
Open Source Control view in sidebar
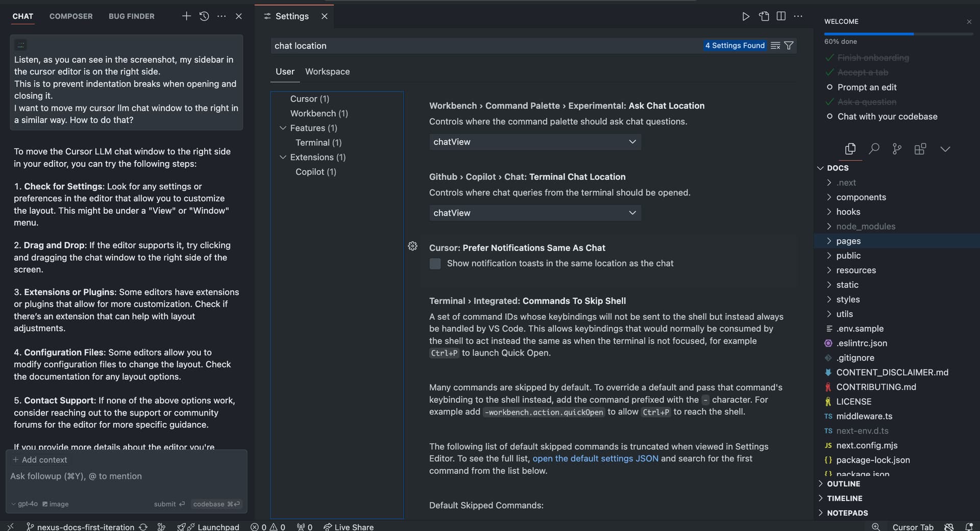pyautogui.click(x=897, y=149)
